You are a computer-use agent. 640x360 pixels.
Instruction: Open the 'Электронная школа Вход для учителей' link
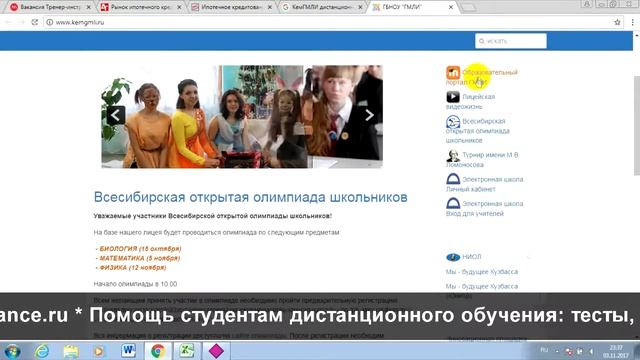(x=484, y=208)
